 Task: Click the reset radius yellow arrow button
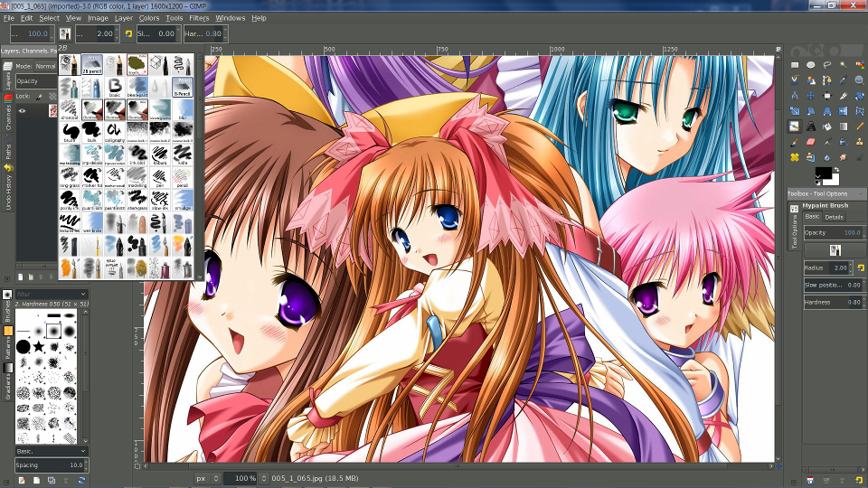[861, 267]
